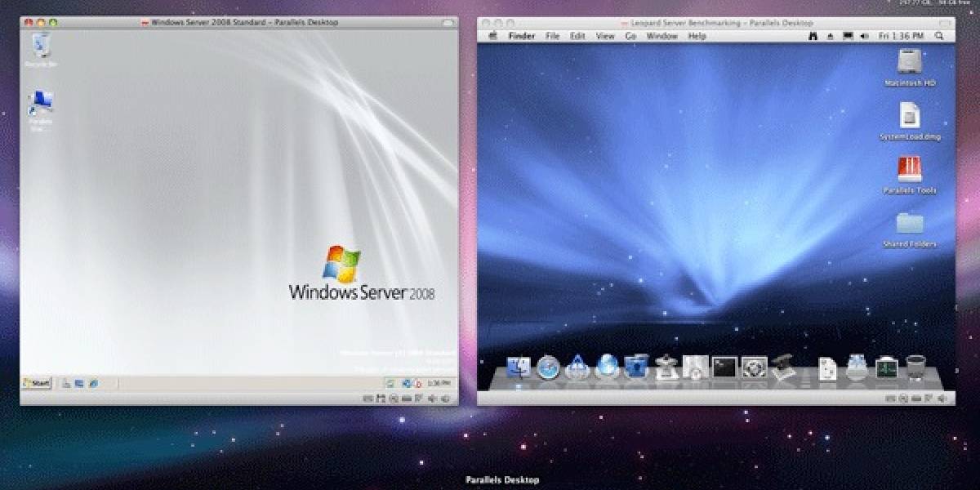980x490 pixels.
Task: Open Downloads stack in Leopard dock
Action: (857, 367)
